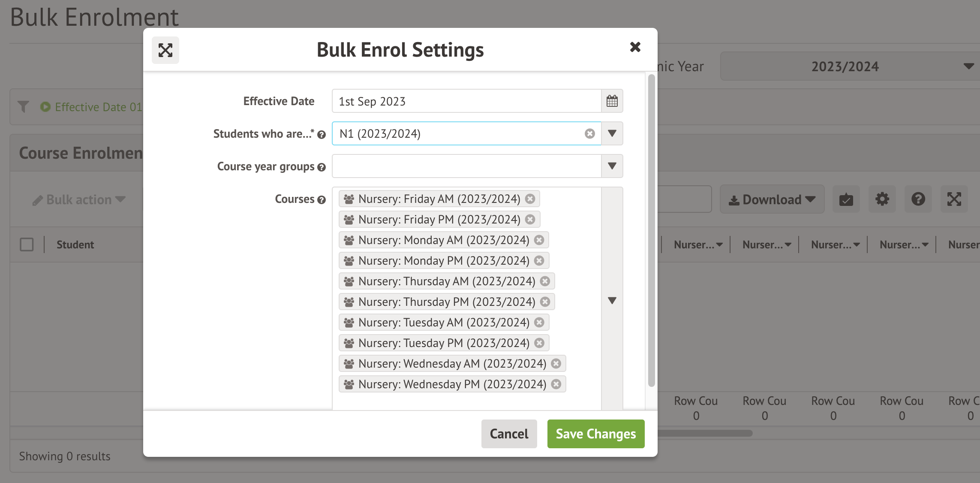The height and width of the screenshot is (483, 980).
Task: Open the Bulk action menu
Action: (x=79, y=200)
